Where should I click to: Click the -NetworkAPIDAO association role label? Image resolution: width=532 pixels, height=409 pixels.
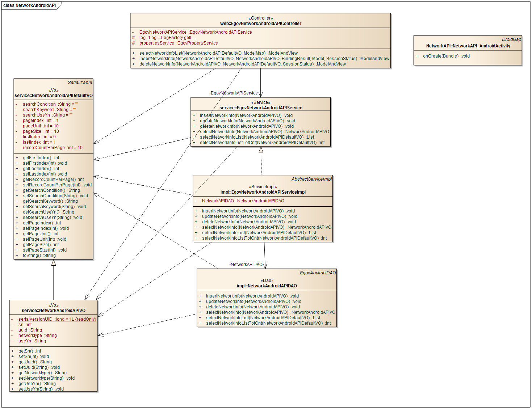[246, 265]
